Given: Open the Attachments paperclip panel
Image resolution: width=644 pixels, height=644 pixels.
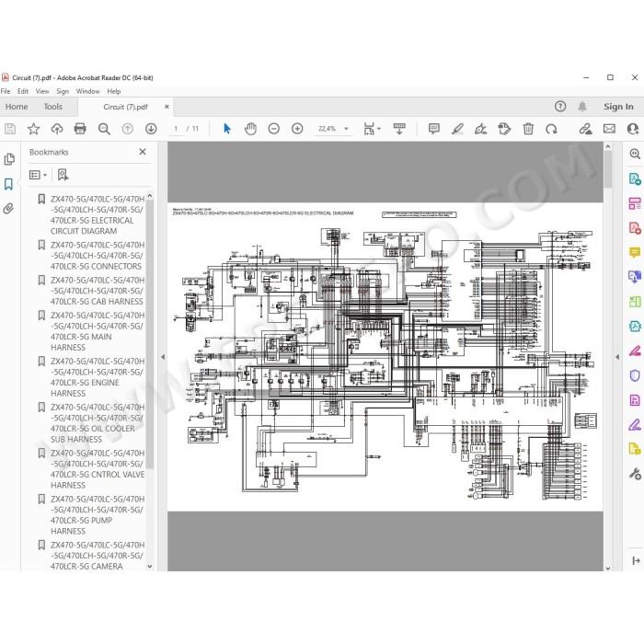Looking at the screenshot, I should [8, 209].
